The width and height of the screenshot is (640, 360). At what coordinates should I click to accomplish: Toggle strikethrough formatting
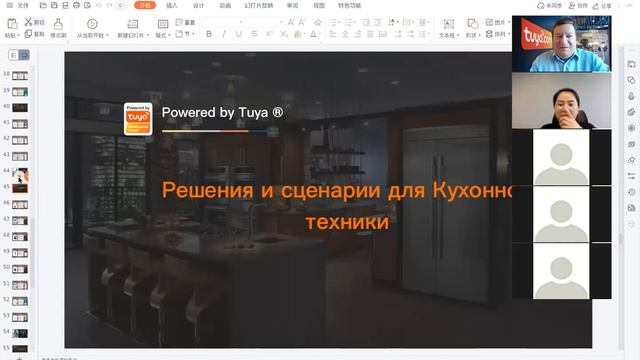point(254,34)
